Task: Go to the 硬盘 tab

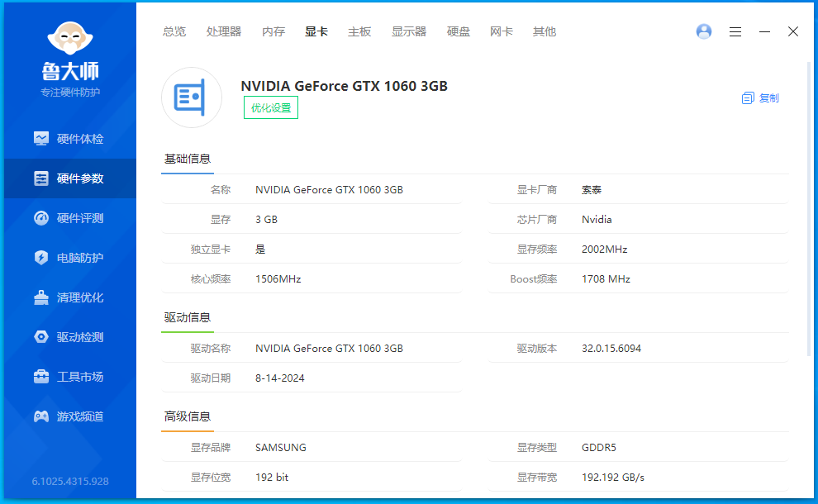Action: point(459,31)
